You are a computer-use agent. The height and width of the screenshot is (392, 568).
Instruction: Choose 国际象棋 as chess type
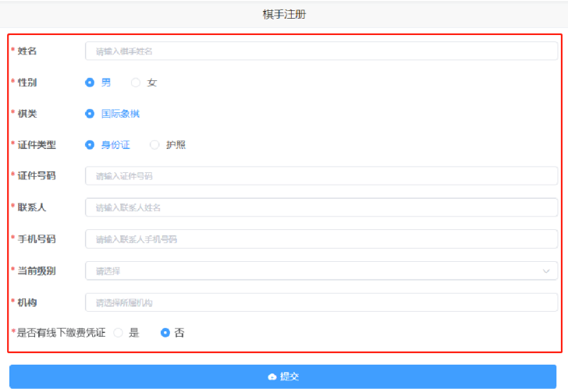(90, 114)
